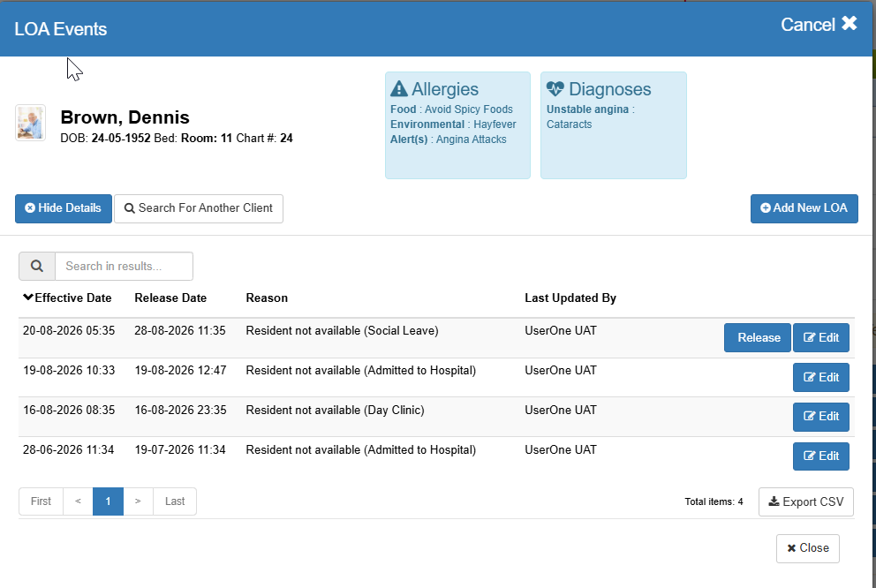Go to First page of results
The height and width of the screenshot is (588, 876).
click(x=41, y=501)
